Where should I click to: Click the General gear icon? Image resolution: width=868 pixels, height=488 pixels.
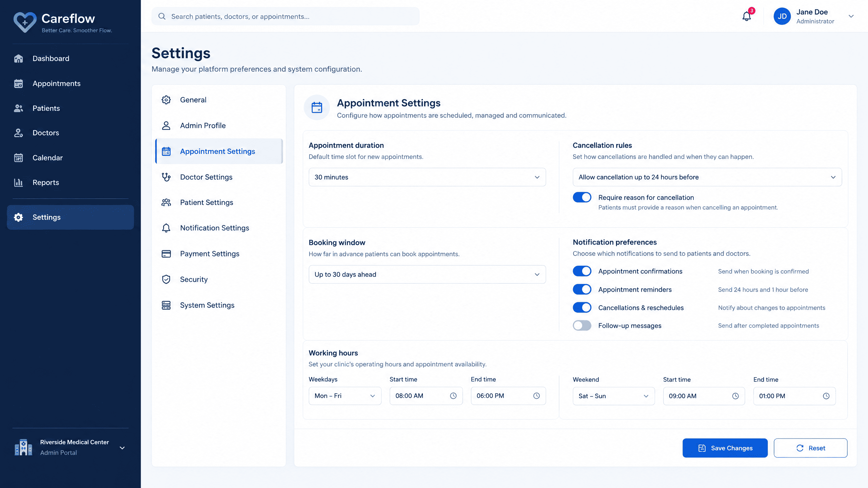coord(166,100)
